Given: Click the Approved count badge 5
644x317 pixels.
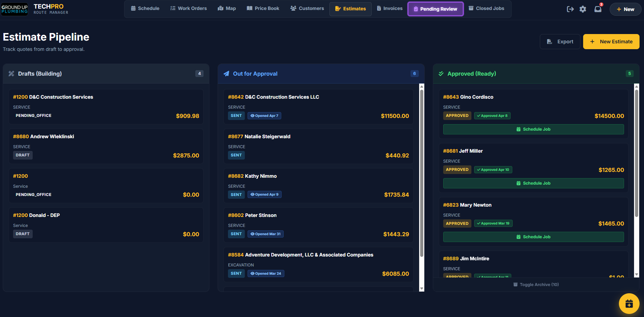Looking at the screenshot, I should point(630,74).
